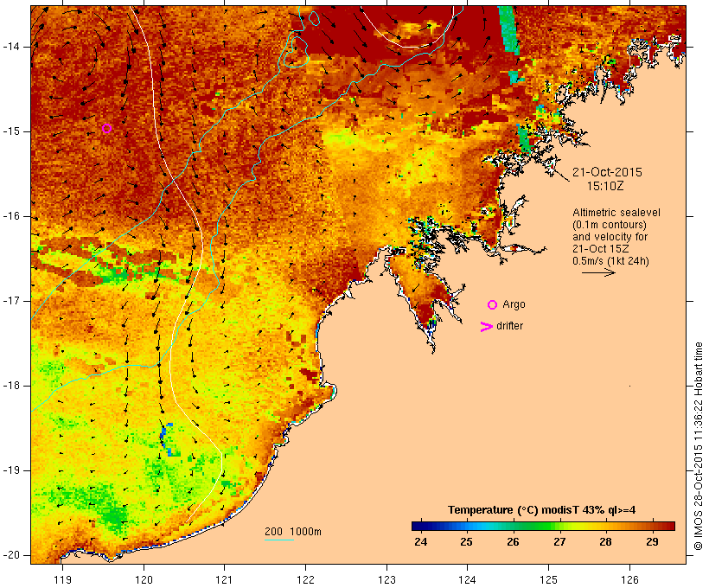Click the Temperature modisT colorbar title
This screenshot has width=709, height=588.
tap(542, 510)
